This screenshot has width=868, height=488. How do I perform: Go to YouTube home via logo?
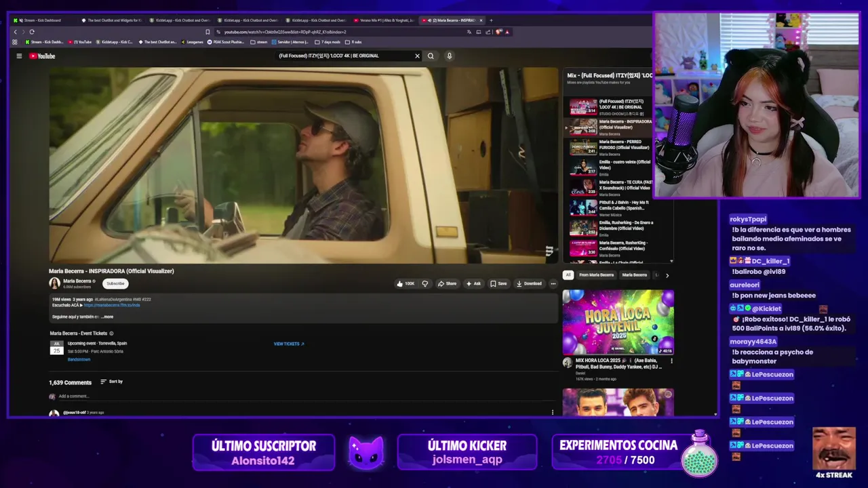[x=42, y=56]
